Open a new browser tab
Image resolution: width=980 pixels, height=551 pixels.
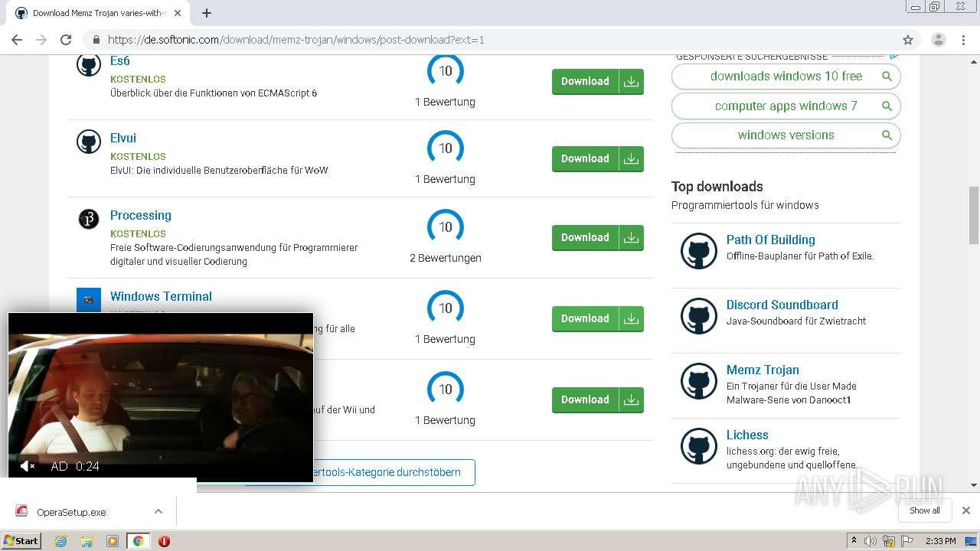point(207,13)
